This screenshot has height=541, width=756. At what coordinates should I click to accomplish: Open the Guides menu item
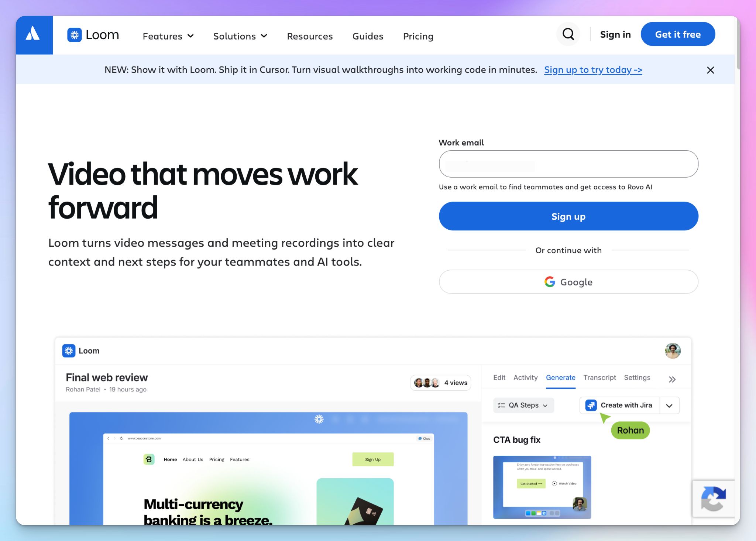pos(368,36)
